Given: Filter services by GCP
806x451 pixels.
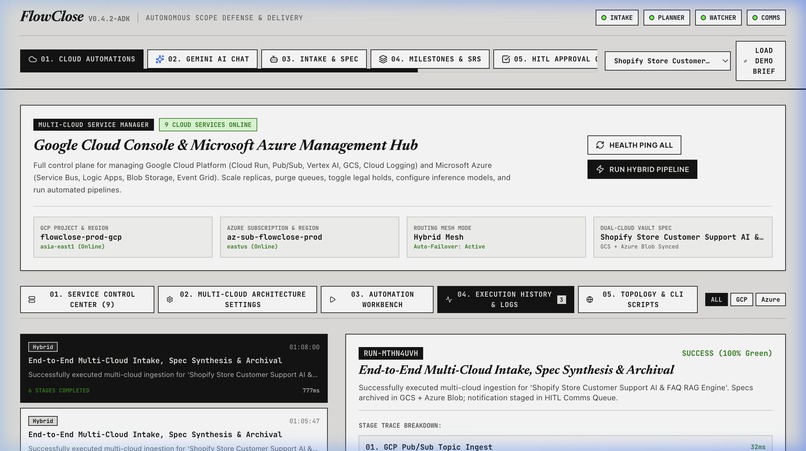Looking at the screenshot, I should 741,299.
